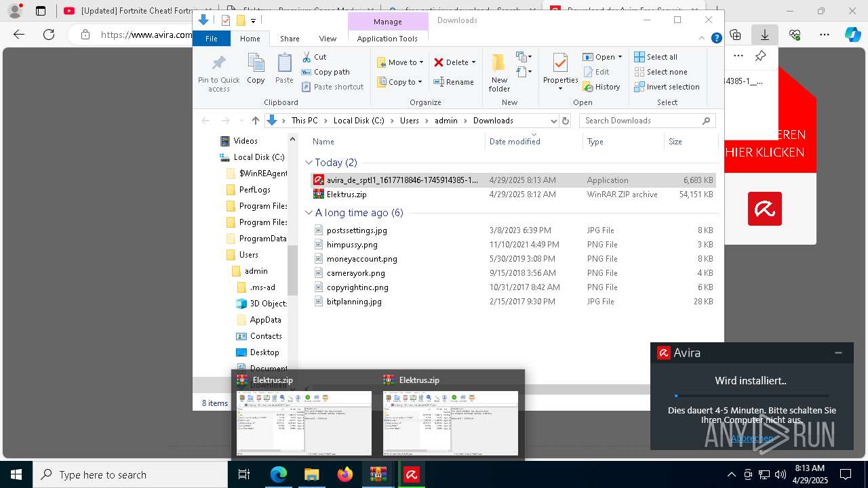This screenshot has height=488, width=868.
Task: Collapse A long time ago group
Action: point(309,213)
